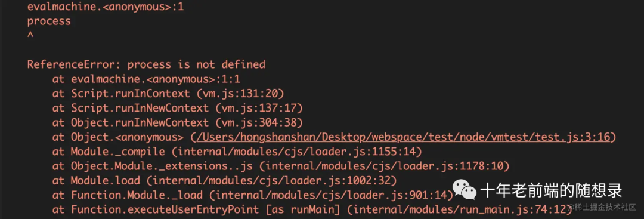The height and width of the screenshot is (219, 644).
Task: Click the at evalmachine.<anonymous>:1:1 stack line
Action: click(146, 79)
